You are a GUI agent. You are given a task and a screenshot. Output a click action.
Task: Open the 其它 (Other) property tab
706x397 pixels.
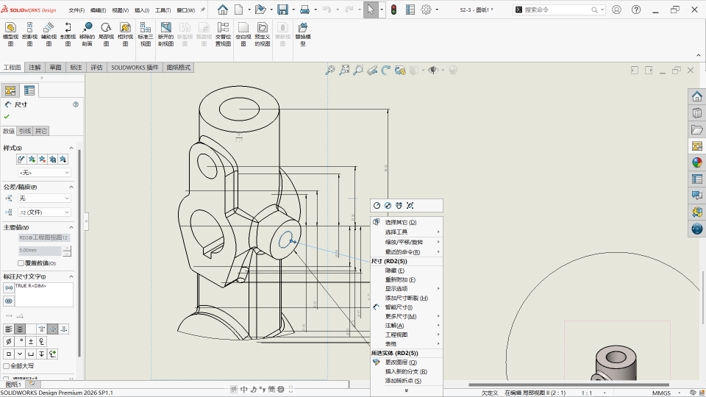tap(41, 131)
